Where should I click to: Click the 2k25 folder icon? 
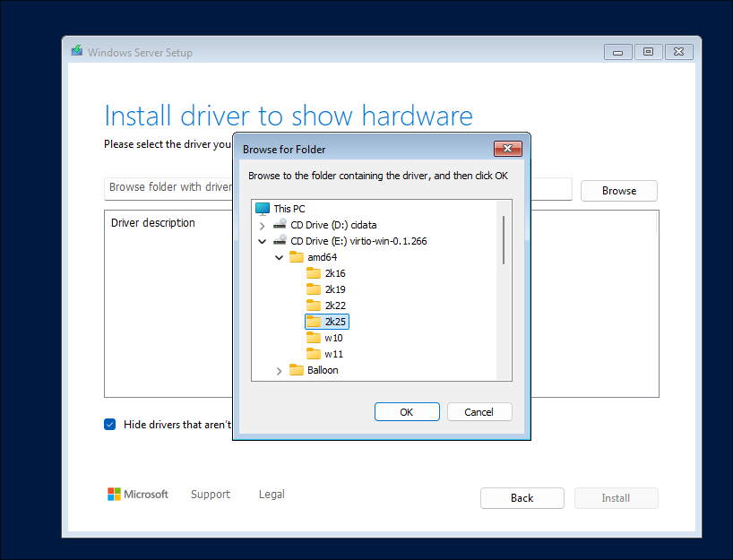pos(314,321)
